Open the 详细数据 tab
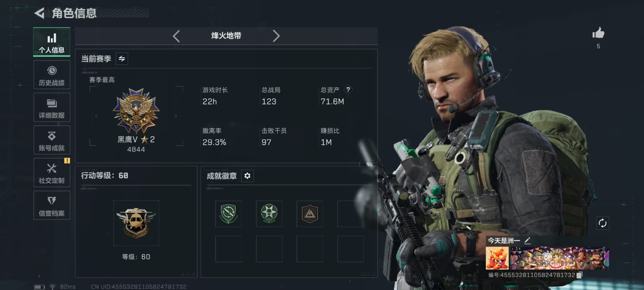This screenshot has height=290, width=644. click(52, 107)
